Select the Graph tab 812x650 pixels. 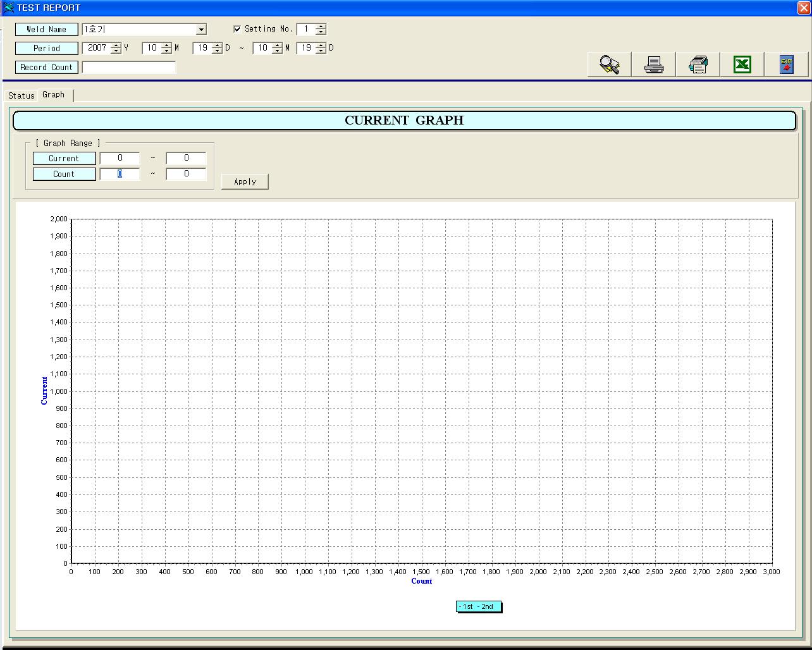pos(54,95)
